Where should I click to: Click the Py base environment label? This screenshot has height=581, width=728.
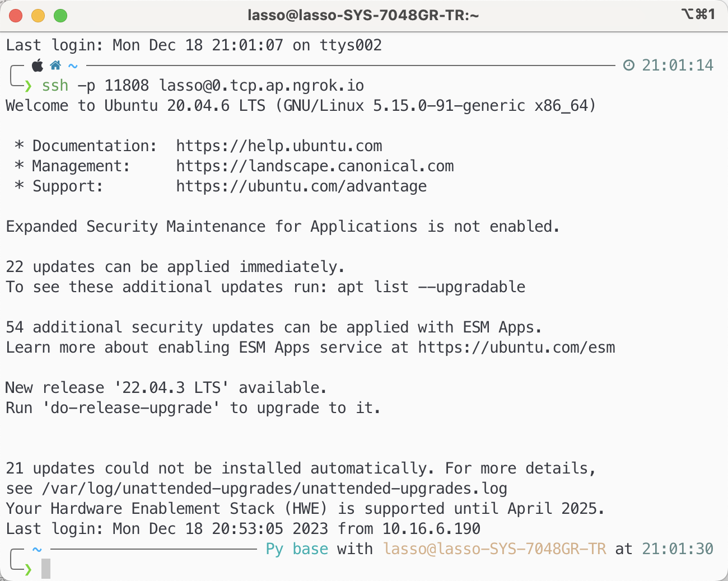[x=297, y=549]
